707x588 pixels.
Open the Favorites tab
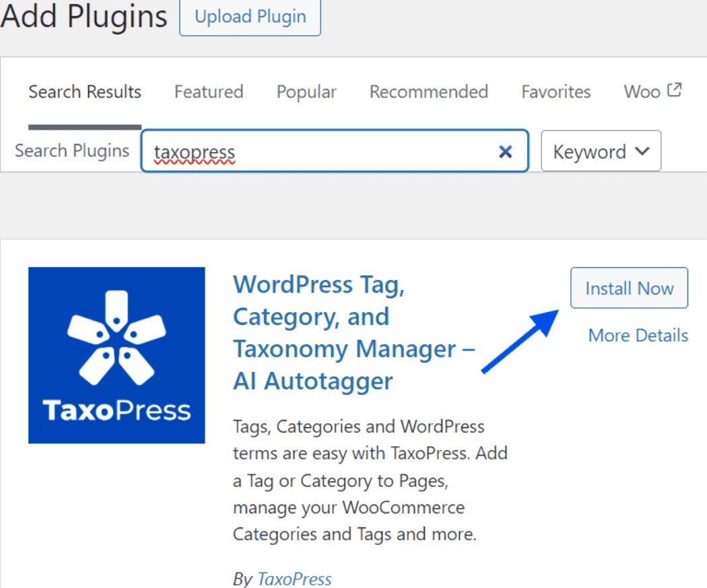coord(556,92)
